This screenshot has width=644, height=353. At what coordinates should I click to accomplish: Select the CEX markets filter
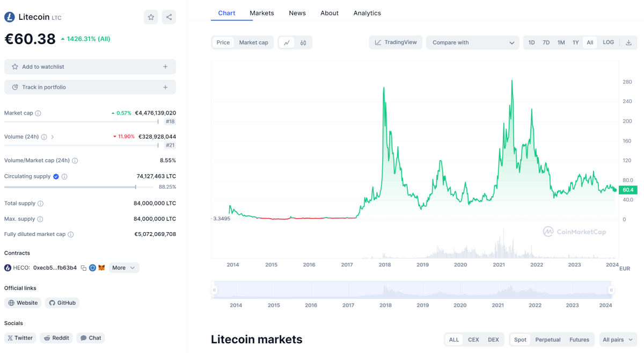pyautogui.click(x=473, y=340)
